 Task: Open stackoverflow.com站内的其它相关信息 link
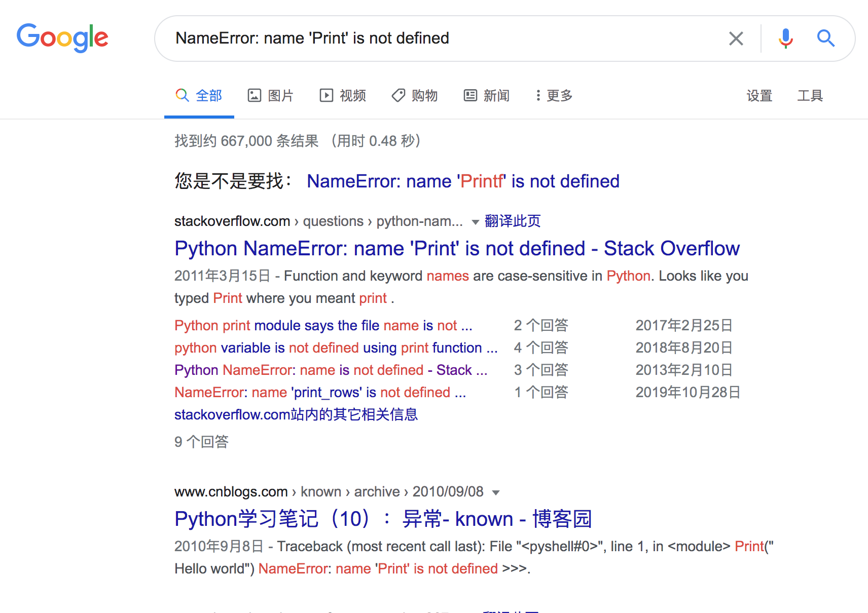[296, 414]
